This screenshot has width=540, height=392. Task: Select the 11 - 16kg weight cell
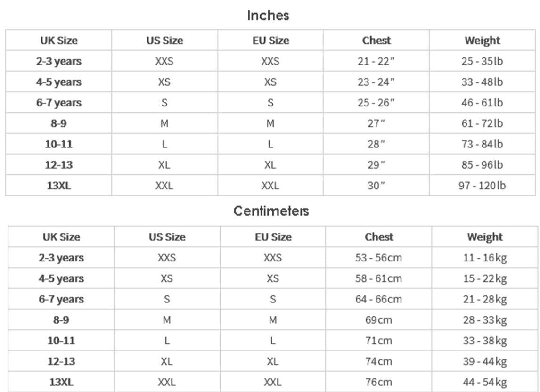[484, 258]
